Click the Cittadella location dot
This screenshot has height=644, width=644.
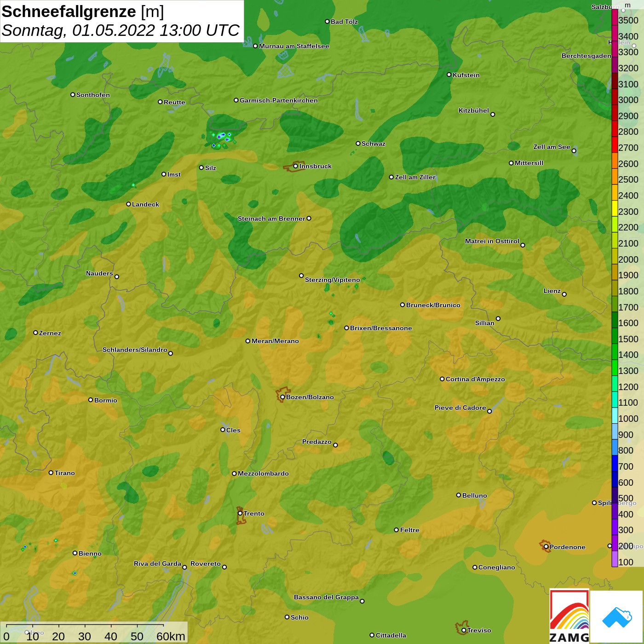(372, 635)
